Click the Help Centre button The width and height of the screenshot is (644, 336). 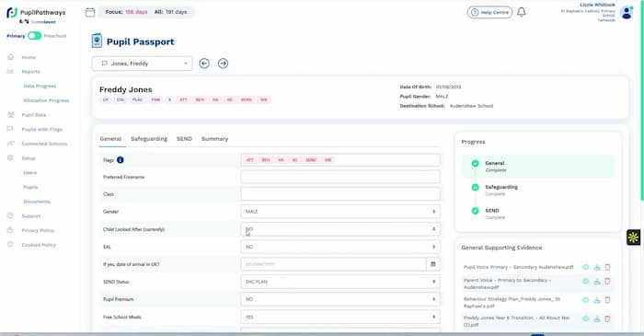(489, 12)
